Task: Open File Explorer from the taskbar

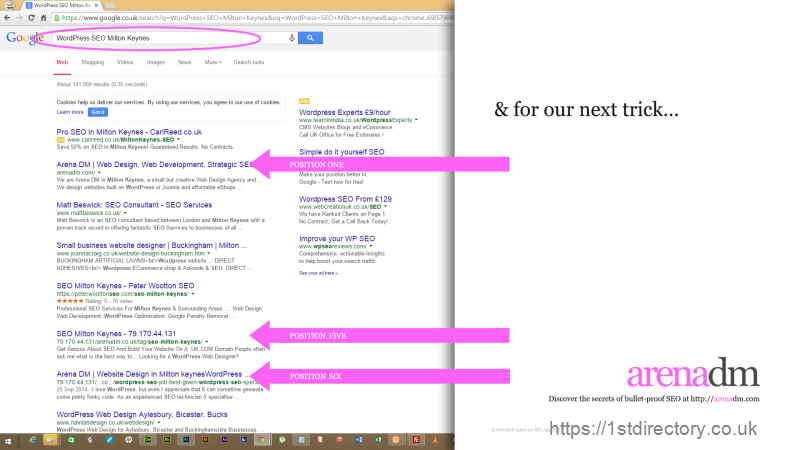Action: pyautogui.click(x=50, y=440)
